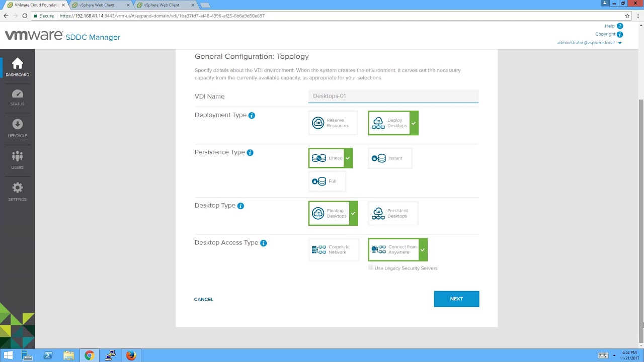Choose Instant persistence type

(390, 158)
